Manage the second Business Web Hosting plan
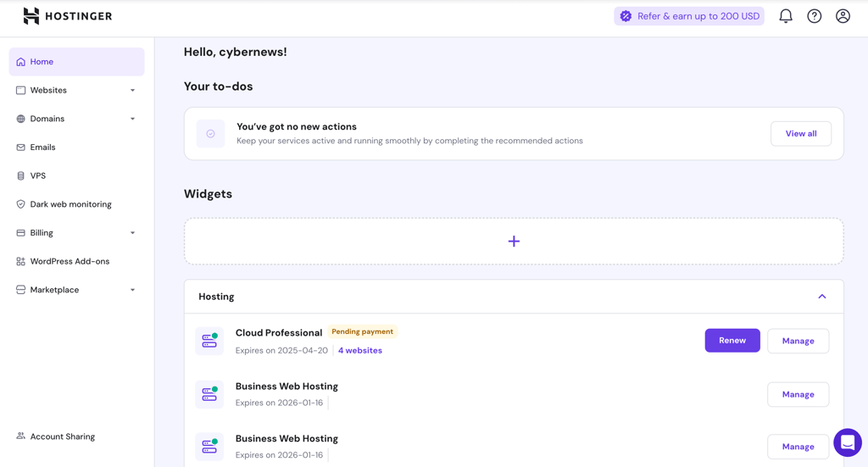The image size is (868, 467). point(798,447)
